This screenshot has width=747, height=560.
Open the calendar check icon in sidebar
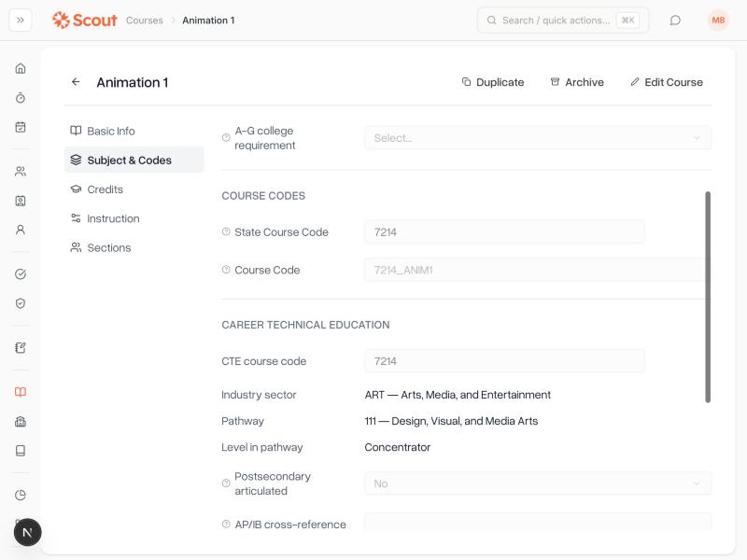click(21, 127)
